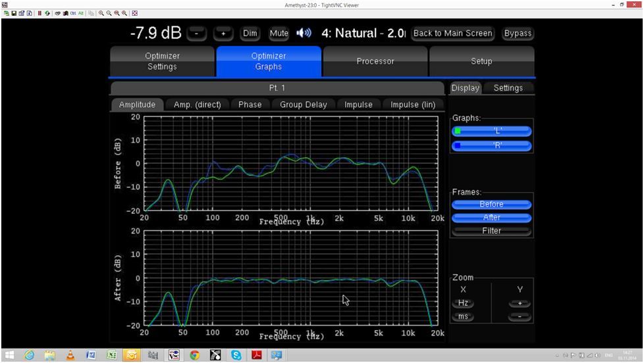
Task: Click the speaker volume icon
Action: point(304,33)
